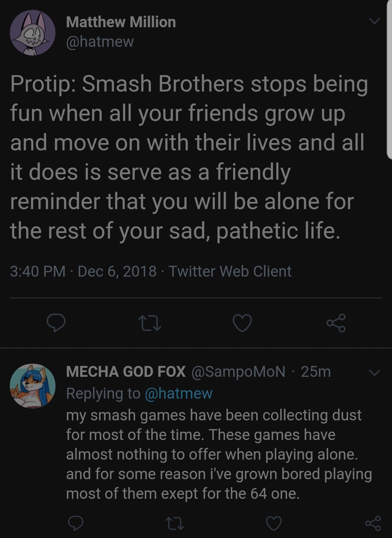
Task: Share MECHA GOD FOX's reply
Action: (373, 523)
